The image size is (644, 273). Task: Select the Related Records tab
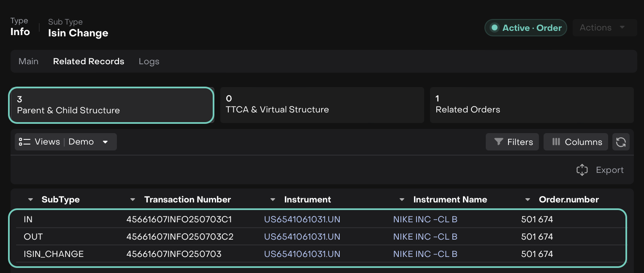89,61
